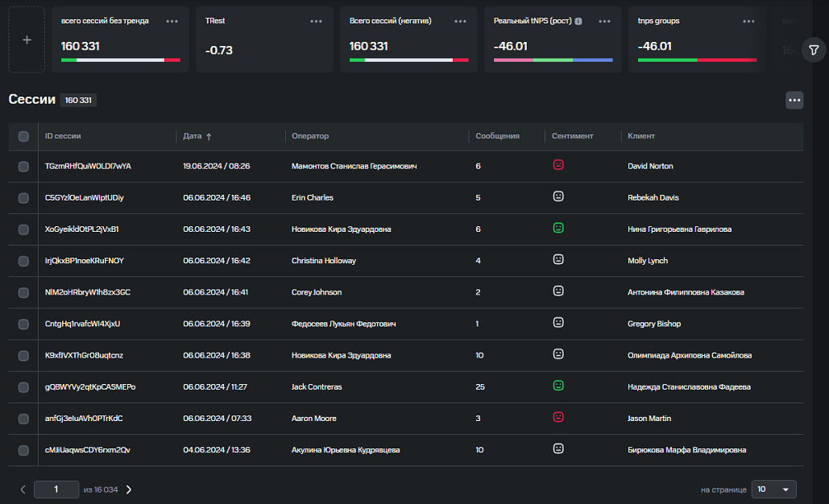Sort table by Дата column header
829x504 pixels.
pos(193,136)
